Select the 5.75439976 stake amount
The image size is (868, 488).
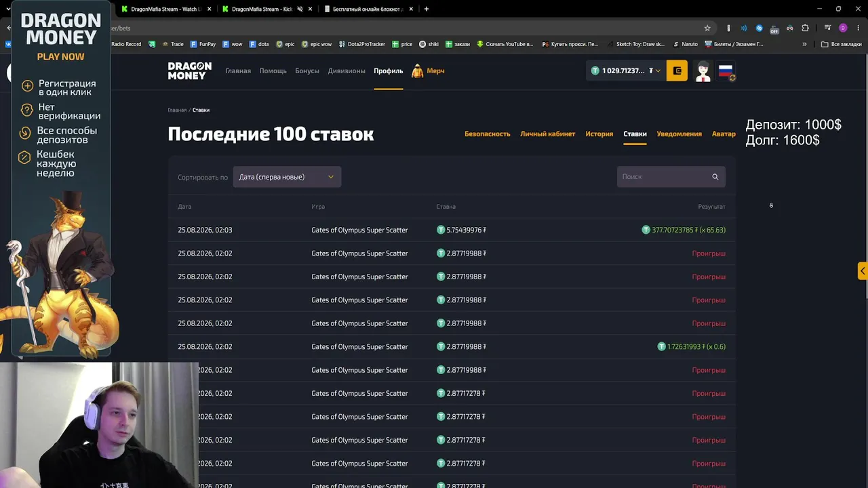point(461,230)
